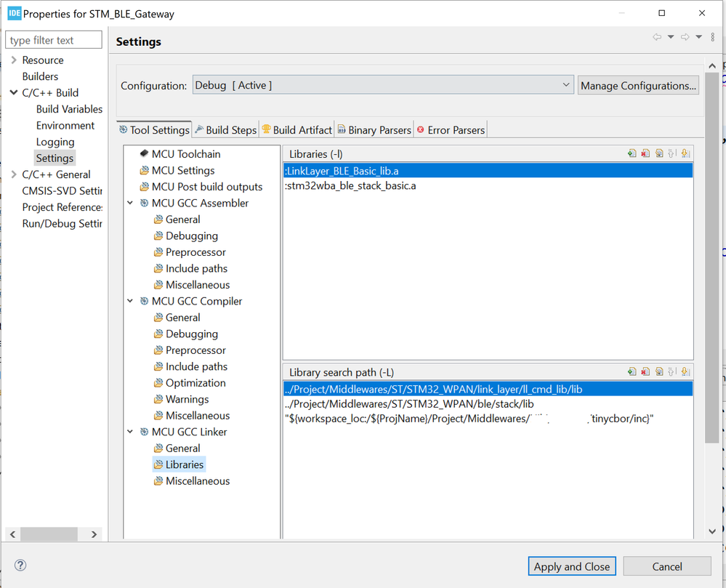Screen dimensions: 726x588
Task: Expand the Resource tree node
Action: click(14, 60)
